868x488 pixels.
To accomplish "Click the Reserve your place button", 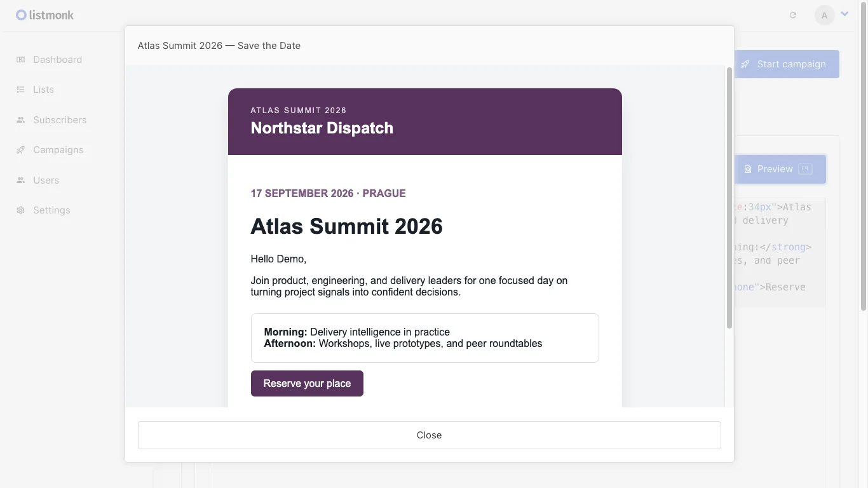I will click(307, 384).
